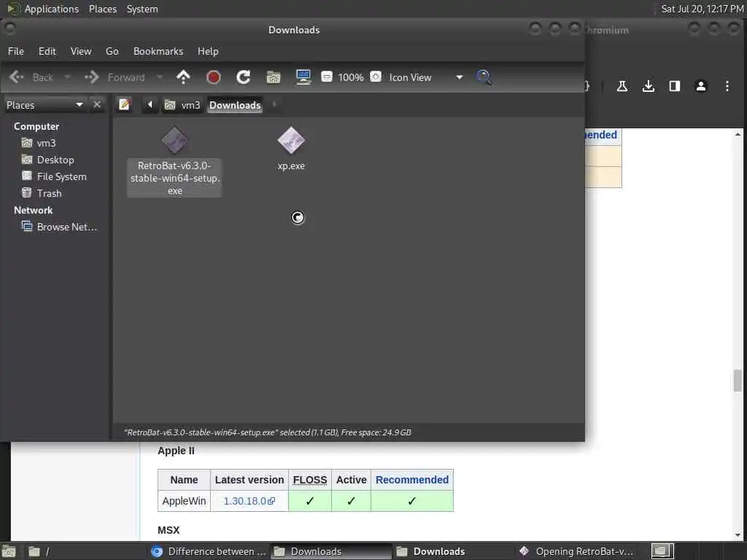The height and width of the screenshot is (560, 747).
Task: Open Chromium profile avatar
Action: [700, 86]
